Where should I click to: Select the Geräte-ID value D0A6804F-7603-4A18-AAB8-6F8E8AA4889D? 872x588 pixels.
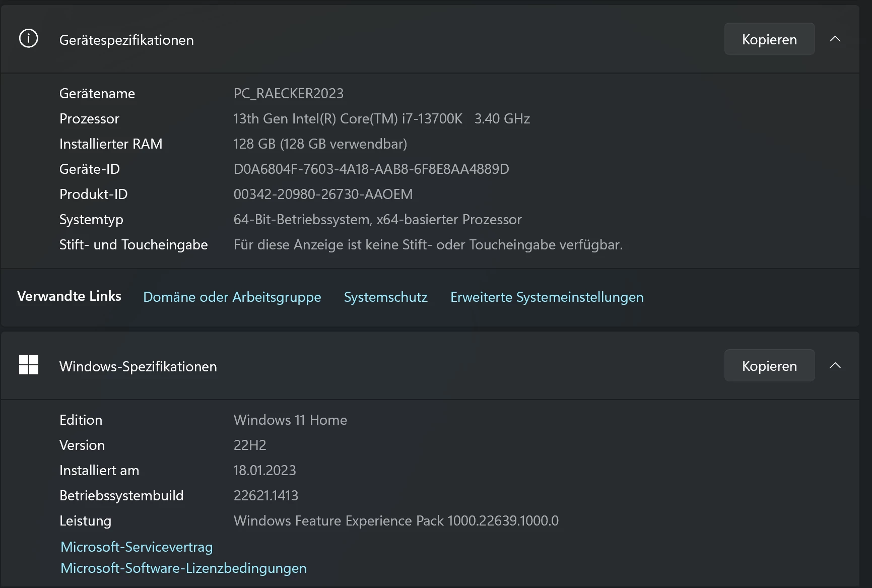(371, 169)
